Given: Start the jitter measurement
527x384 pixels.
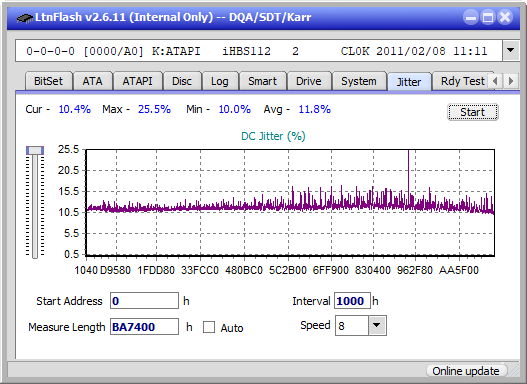Looking at the screenshot, I should coord(473,112).
